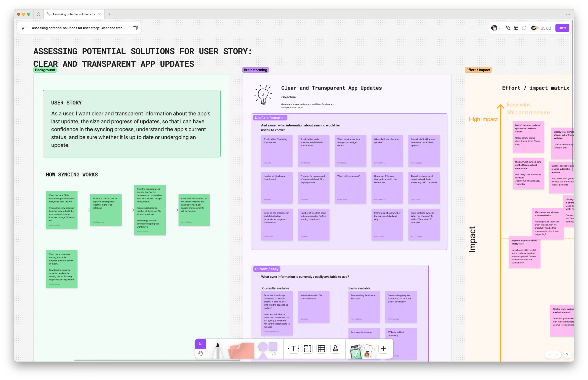Select the Stamp tool
The height and width of the screenshot is (380, 588).
coord(335,349)
